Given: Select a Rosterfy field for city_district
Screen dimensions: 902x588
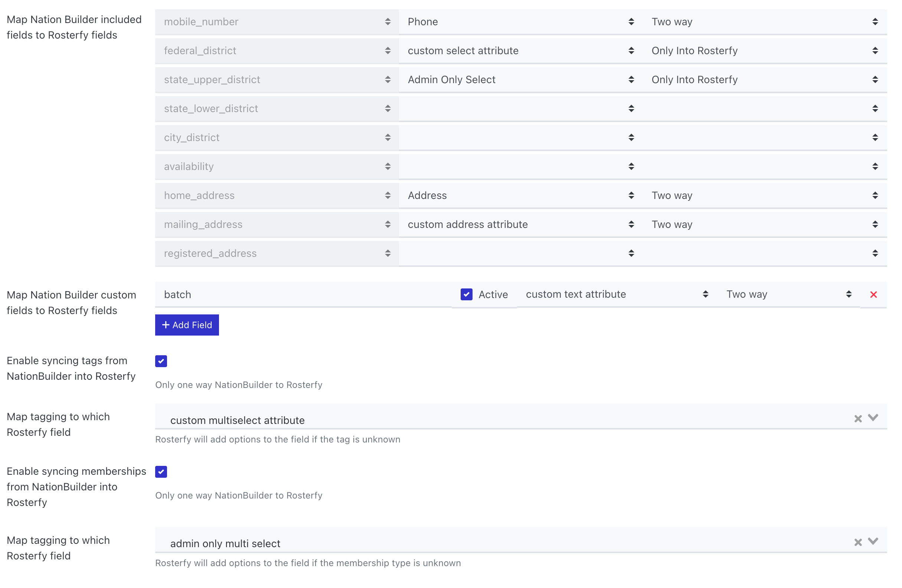Looking at the screenshot, I should [521, 138].
